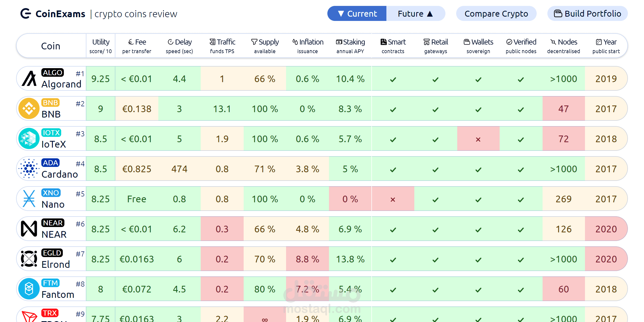This screenshot has width=644, height=322.
Task: Click IoTeX nodes value 72
Action: 563,139
